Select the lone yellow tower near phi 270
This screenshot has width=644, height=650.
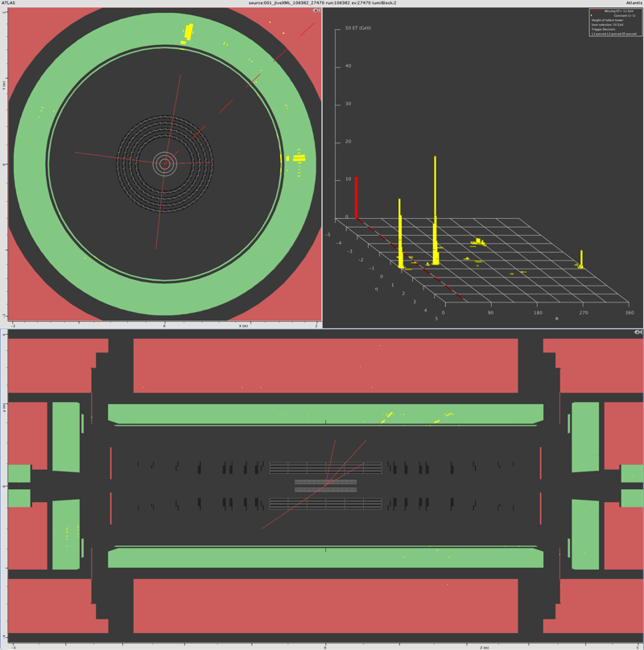pyautogui.click(x=581, y=258)
